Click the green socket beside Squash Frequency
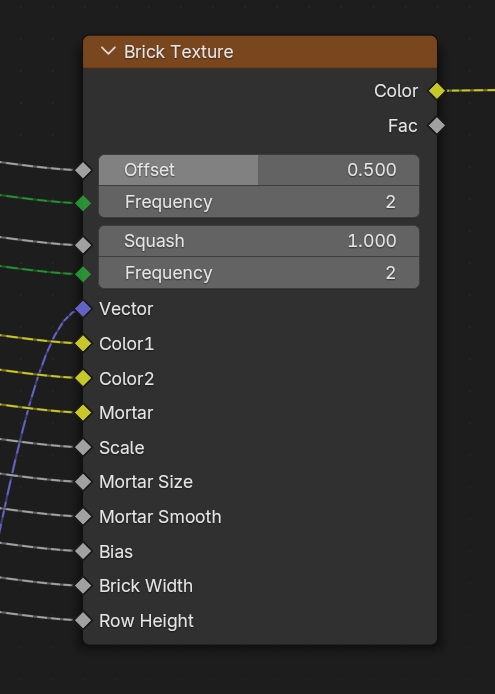The width and height of the screenshot is (495, 694). pyautogui.click(x=83, y=274)
